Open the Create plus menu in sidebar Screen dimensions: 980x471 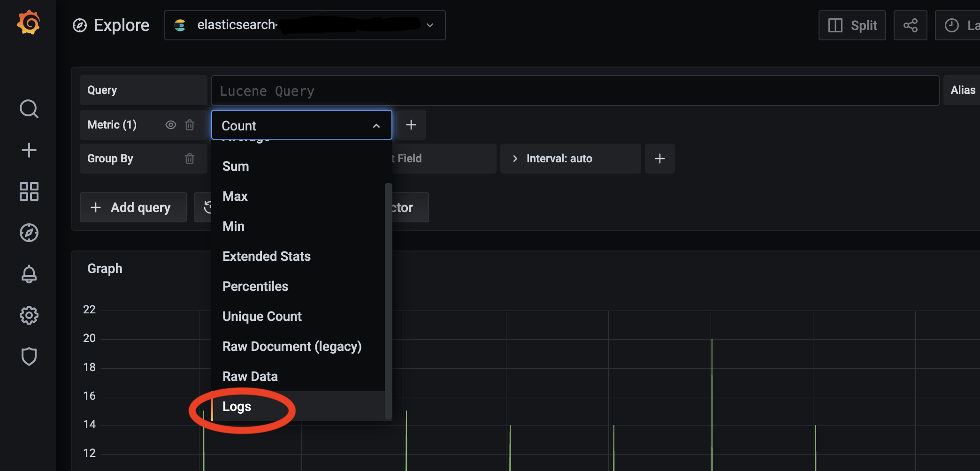coord(29,150)
